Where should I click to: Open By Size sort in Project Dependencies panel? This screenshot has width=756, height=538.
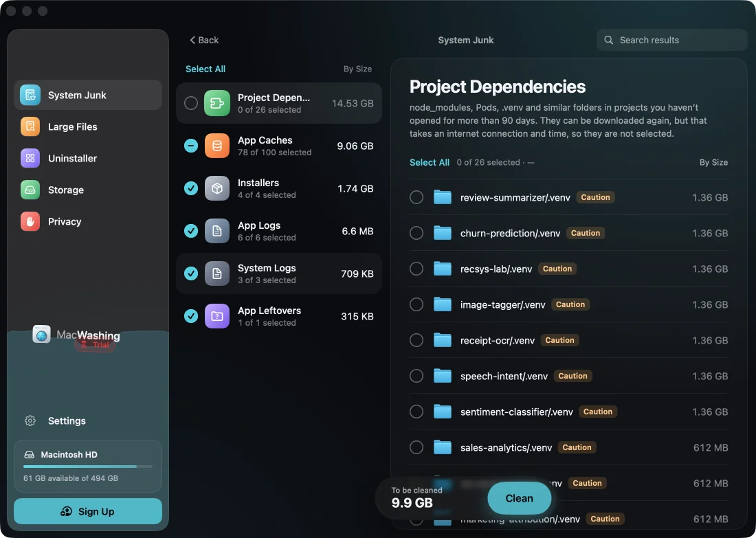coord(713,162)
